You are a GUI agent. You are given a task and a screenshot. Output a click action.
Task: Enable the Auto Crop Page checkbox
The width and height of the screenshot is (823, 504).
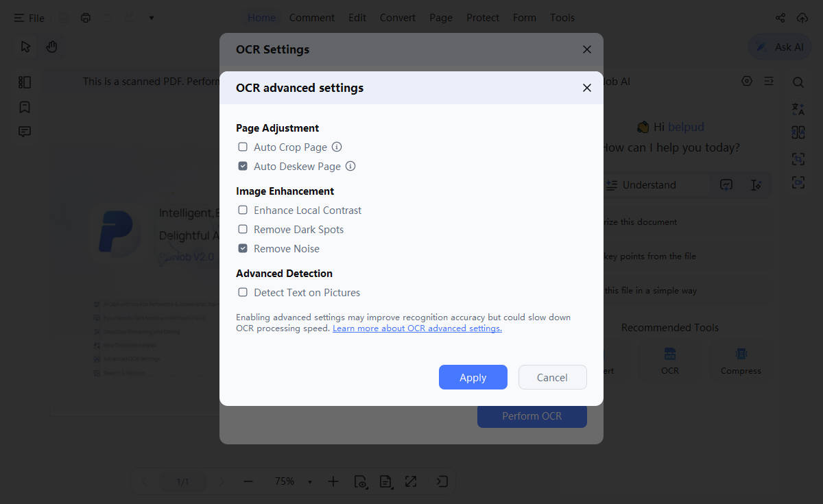243,147
